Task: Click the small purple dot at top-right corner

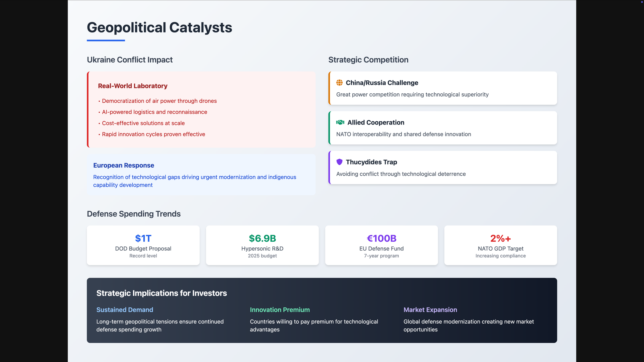Action: [x=642, y=2]
